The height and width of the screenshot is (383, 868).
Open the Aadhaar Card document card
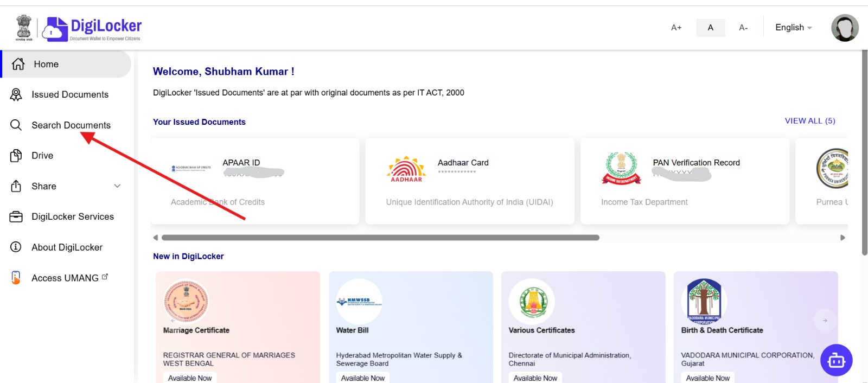pos(470,181)
